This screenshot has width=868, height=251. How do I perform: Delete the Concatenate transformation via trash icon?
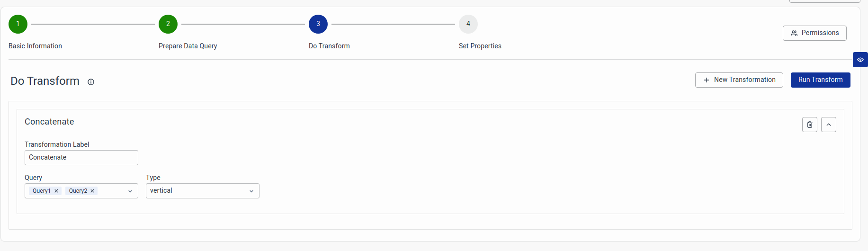click(x=810, y=125)
